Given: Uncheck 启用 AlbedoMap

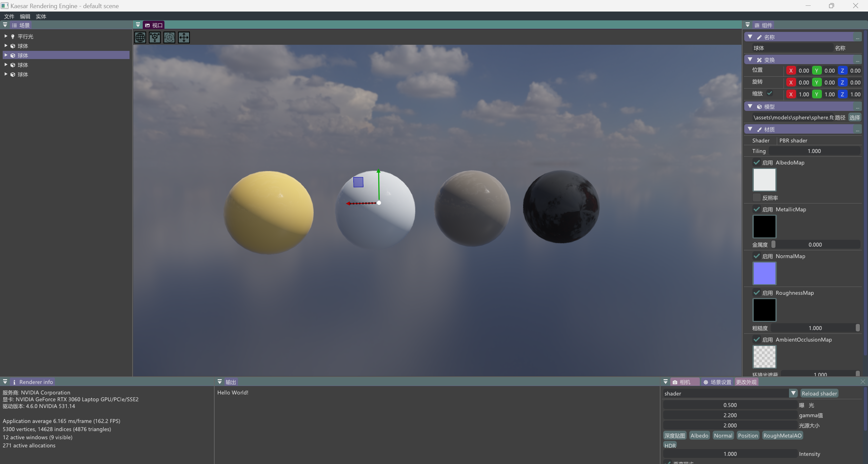Looking at the screenshot, I should coord(756,162).
